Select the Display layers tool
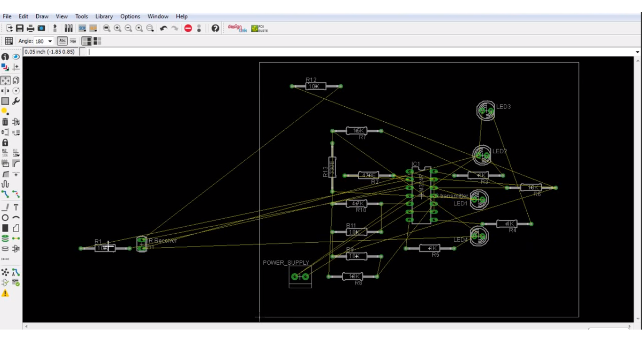Image resolution: width=644 pixels, height=362 pixels. click(x=5, y=67)
